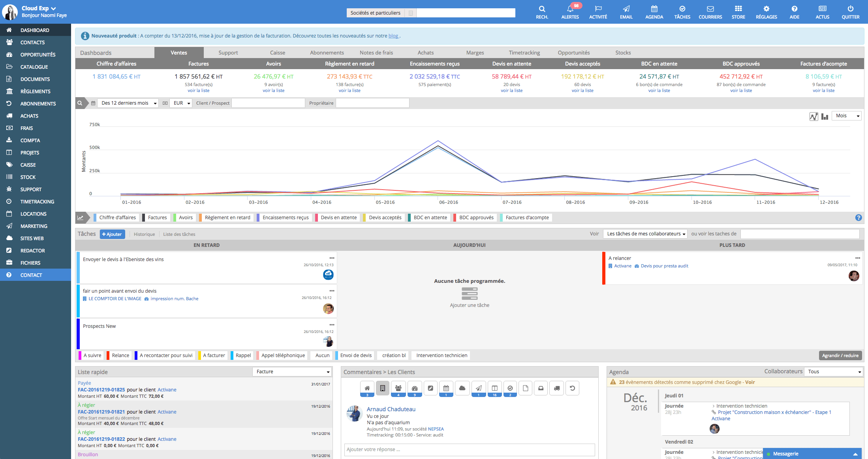Open the Des 12 derniers mois dropdown
868x459 pixels.
coord(128,103)
